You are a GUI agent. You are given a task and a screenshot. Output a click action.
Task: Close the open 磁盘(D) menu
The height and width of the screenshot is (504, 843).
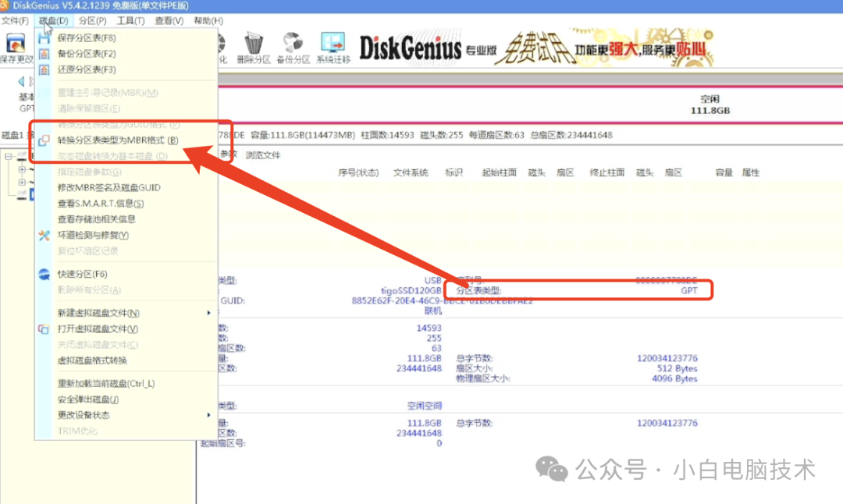[53, 20]
